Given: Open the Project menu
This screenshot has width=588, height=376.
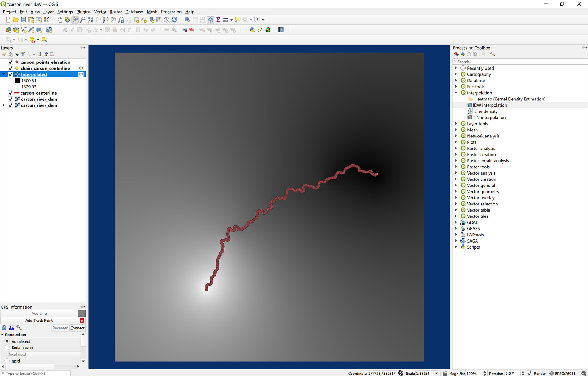Looking at the screenshot, I should (x=9, y=12).
